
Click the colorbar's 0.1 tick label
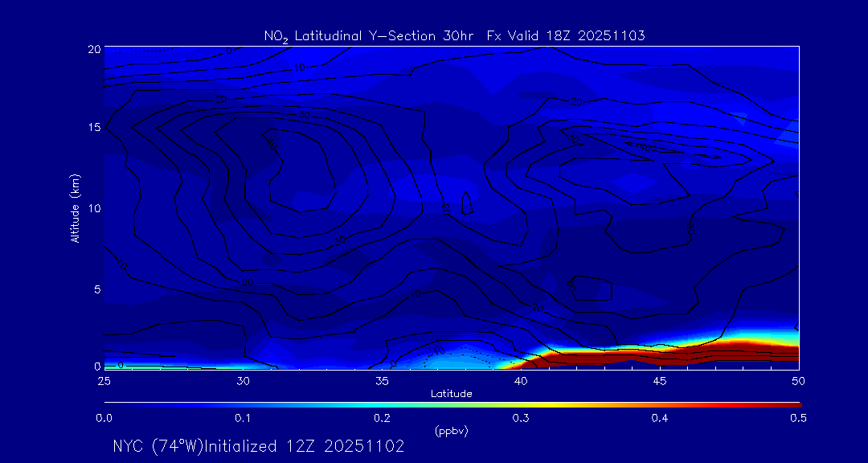[243, 418]
